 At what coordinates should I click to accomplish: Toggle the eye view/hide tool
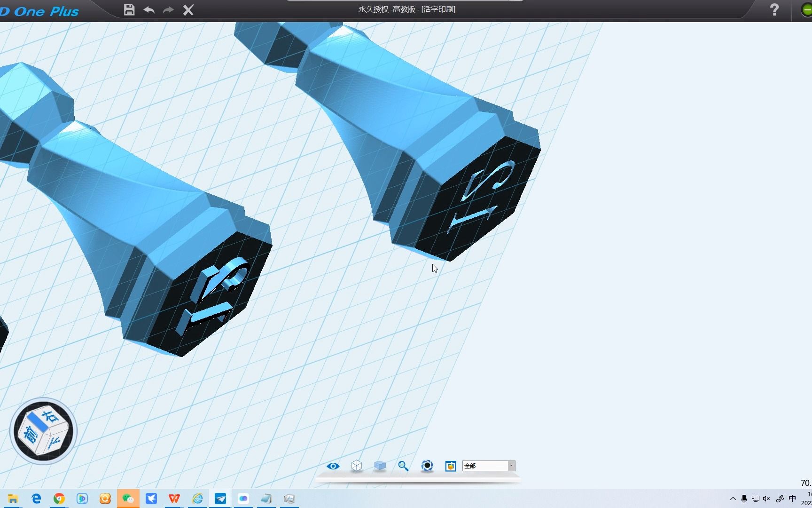click(x=333, y=466)
